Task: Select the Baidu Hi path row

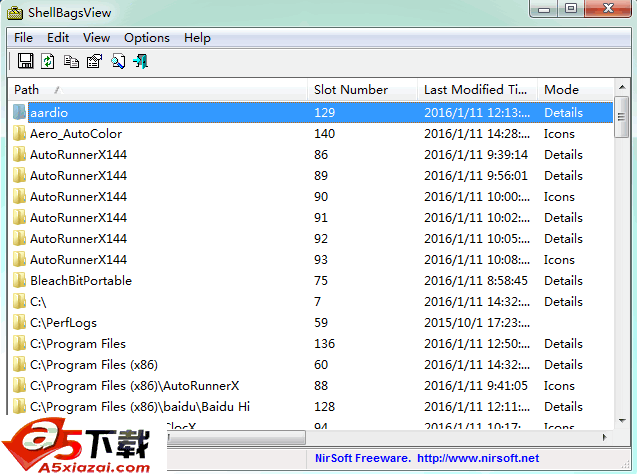Action: (311, 406)
